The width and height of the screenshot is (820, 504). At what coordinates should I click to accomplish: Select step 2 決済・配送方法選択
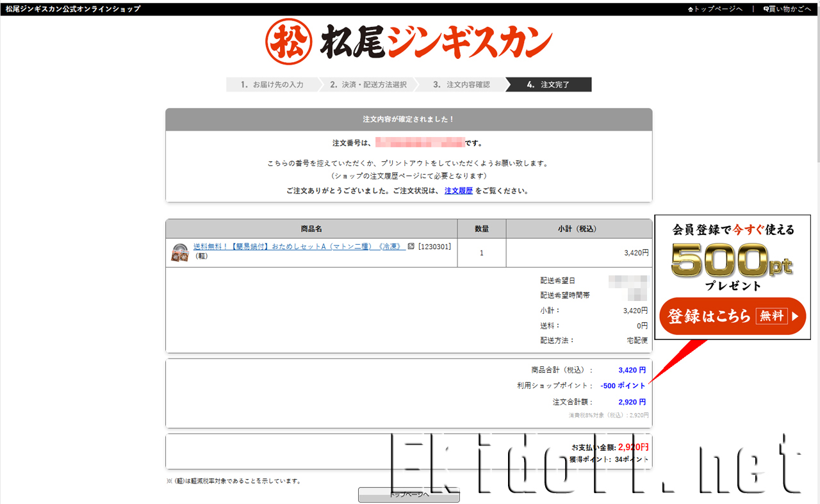pos(368,85)
